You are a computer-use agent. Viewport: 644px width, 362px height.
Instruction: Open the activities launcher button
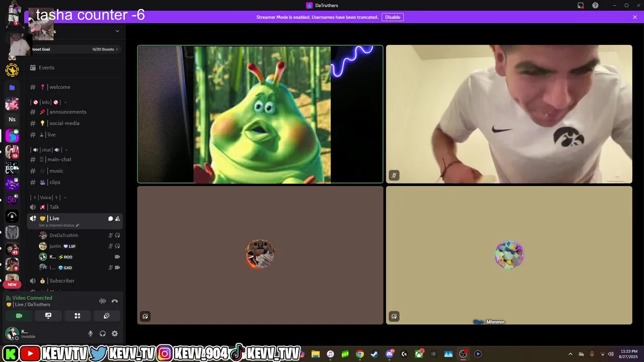[77, 316]
